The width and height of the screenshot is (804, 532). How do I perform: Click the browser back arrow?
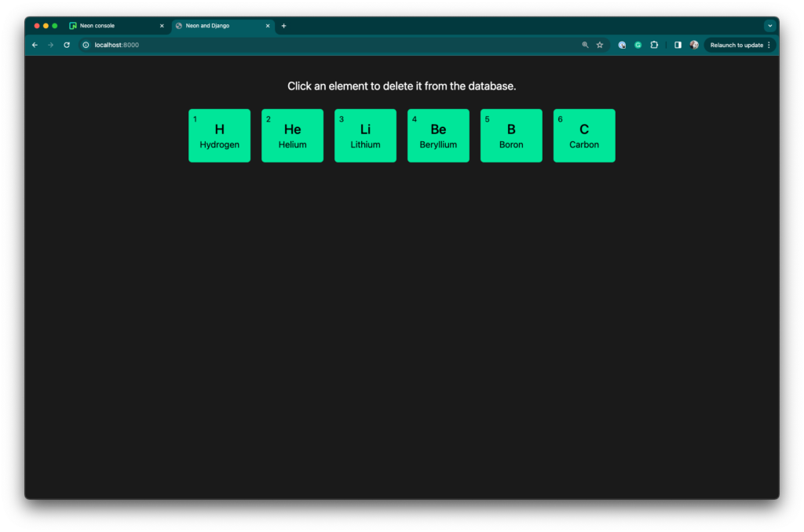[35, 45]
